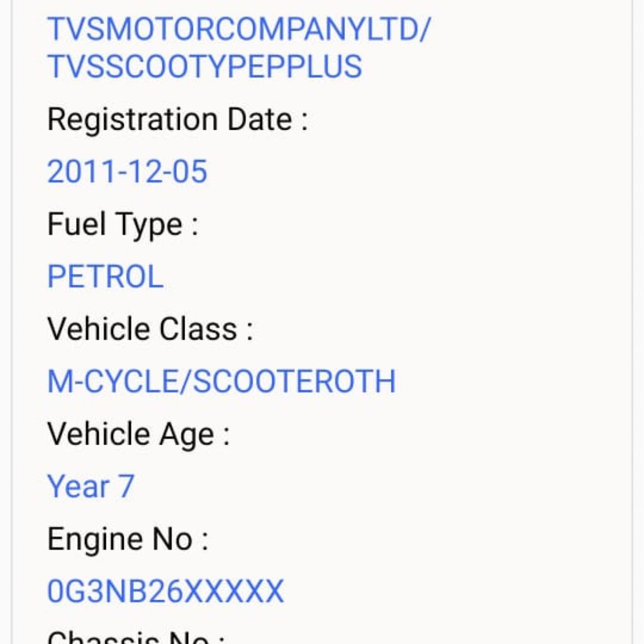Tap the Vehicle Age label
Viewport: 644px width, 644px height.
pos(138,435)
